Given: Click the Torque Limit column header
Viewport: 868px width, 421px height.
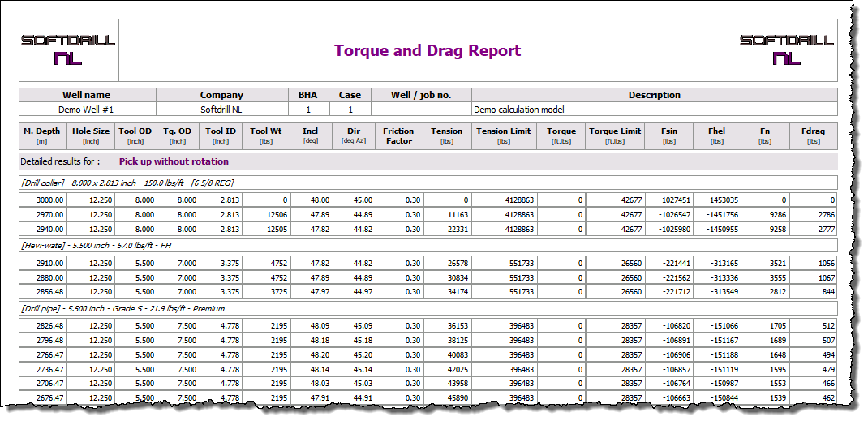Looking at the screenshot, I should (615, 135).
